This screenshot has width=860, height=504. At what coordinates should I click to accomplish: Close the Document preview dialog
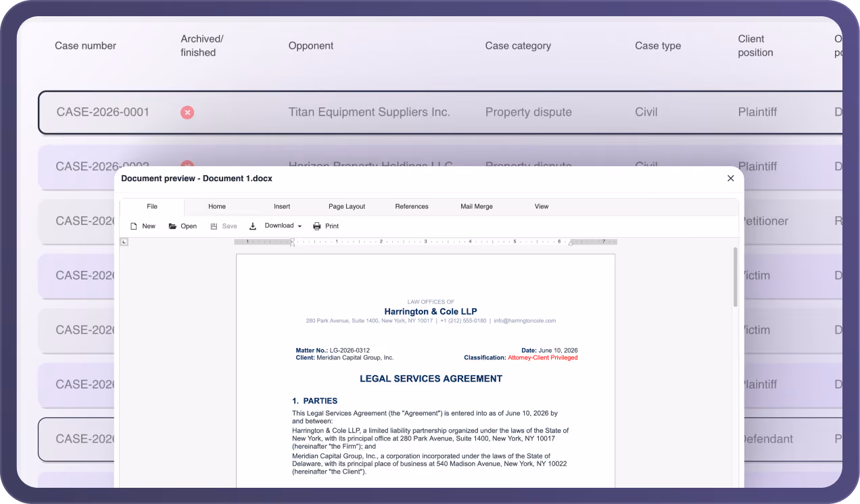(730, 178)
